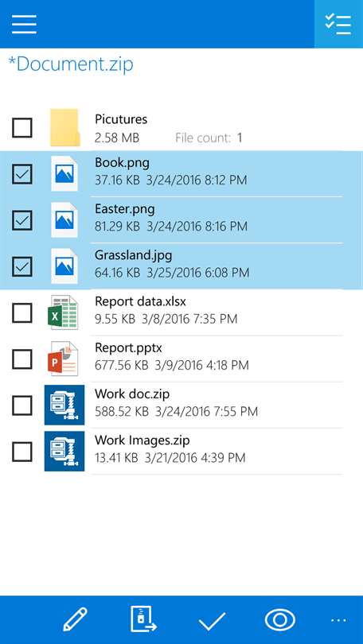Tap the extract archive icon
363x644 pixels.
tap(143, 619)
